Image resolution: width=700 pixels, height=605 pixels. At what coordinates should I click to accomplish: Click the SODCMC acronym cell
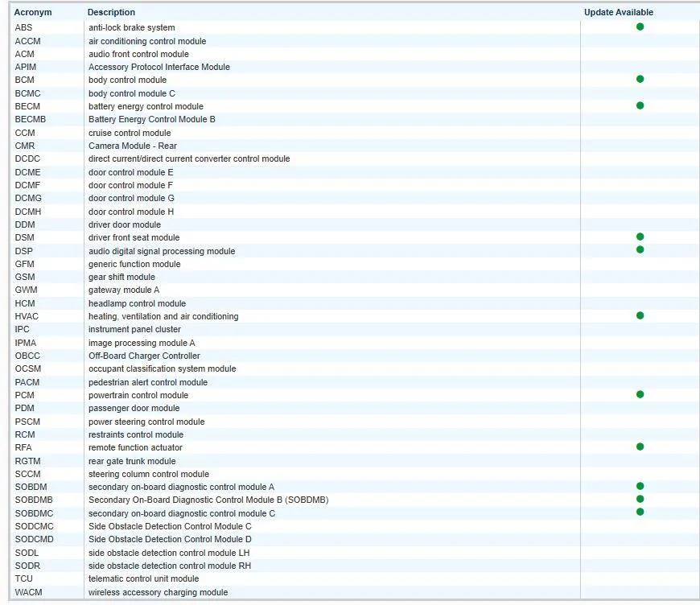[34, 526]
